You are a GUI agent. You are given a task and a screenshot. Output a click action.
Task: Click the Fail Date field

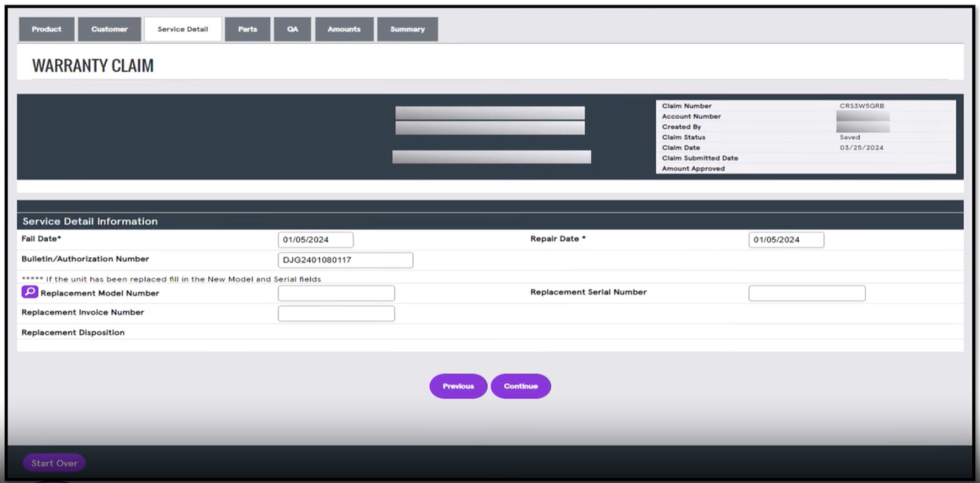point(316,239)
